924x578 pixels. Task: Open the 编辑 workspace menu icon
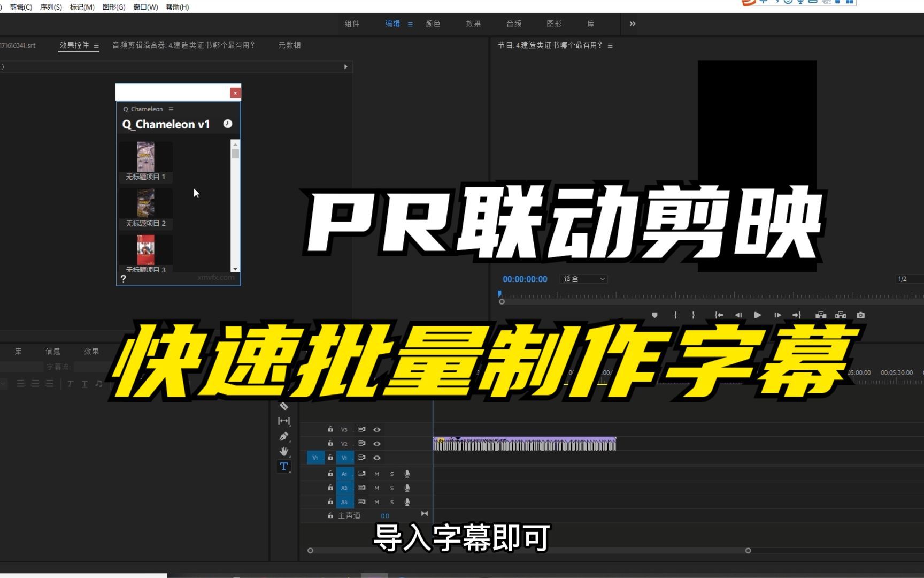410,24
